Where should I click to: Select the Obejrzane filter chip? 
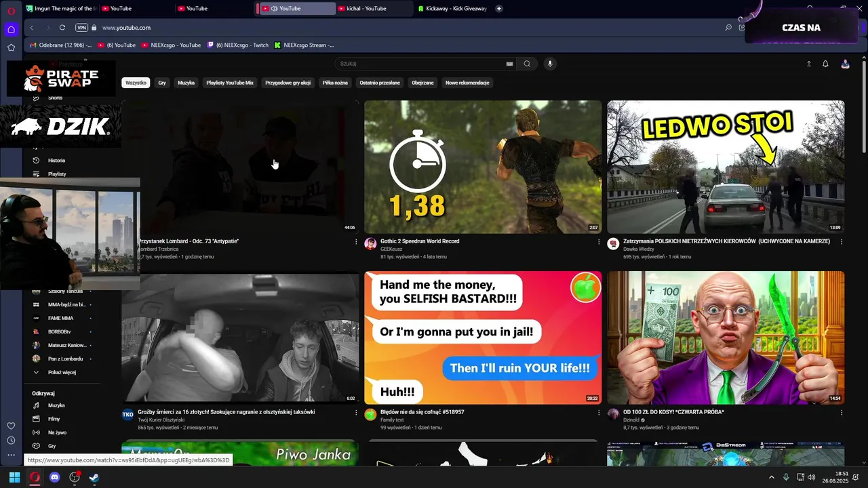pos(422,83)
